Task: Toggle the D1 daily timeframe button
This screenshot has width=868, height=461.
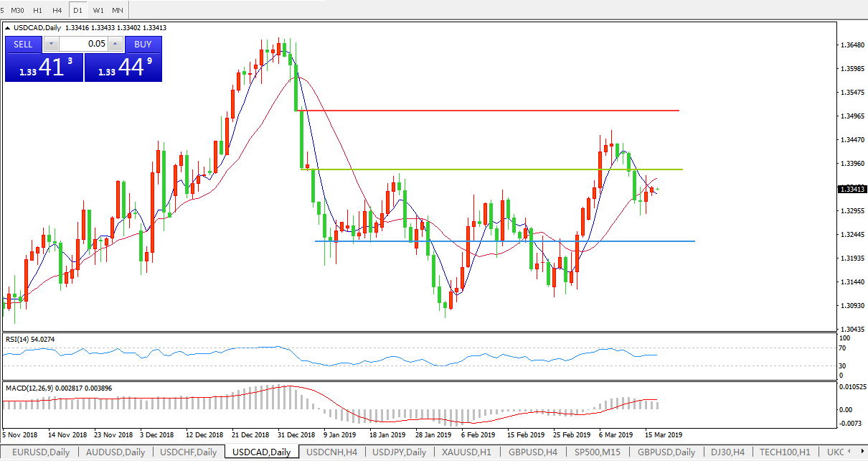Action: point(78,10)
